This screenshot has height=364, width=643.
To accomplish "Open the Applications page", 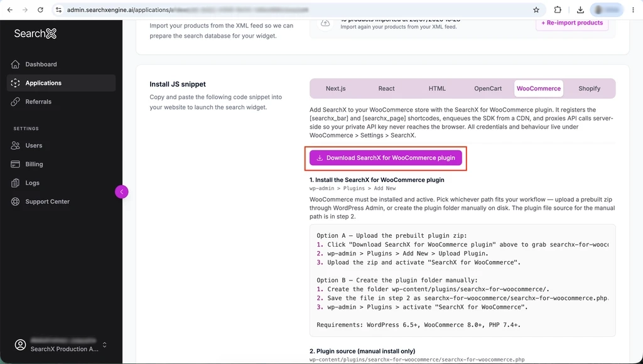I will point(61,83).
